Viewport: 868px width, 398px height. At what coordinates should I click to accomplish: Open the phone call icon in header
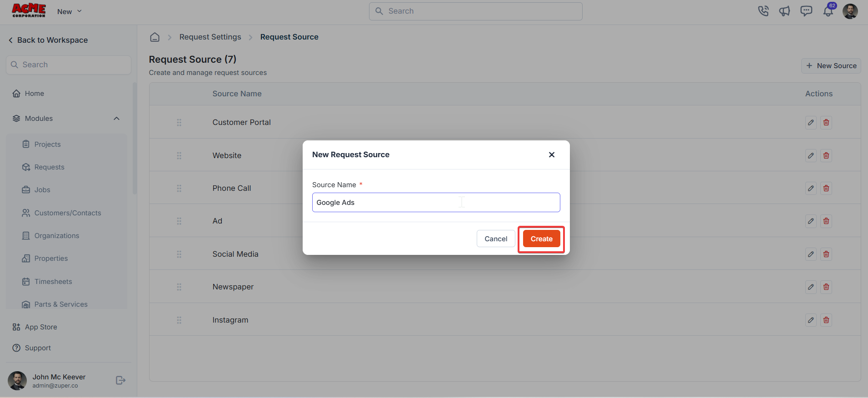[x=763, y=11]
